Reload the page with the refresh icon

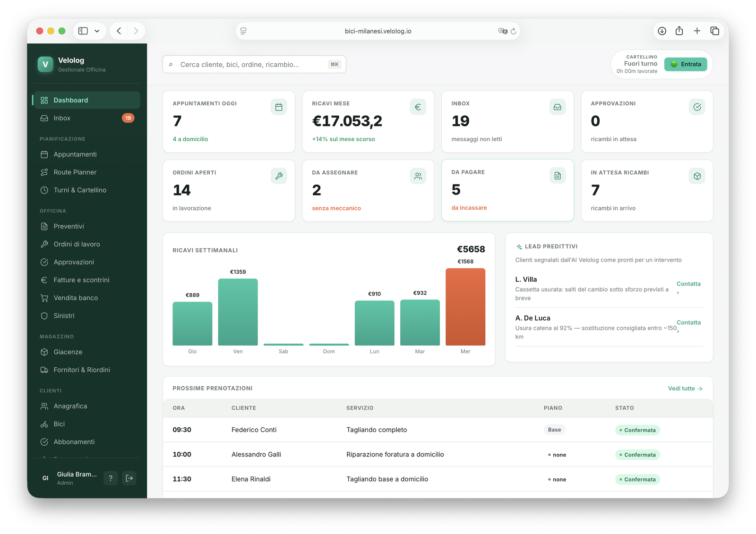[514, 31]
